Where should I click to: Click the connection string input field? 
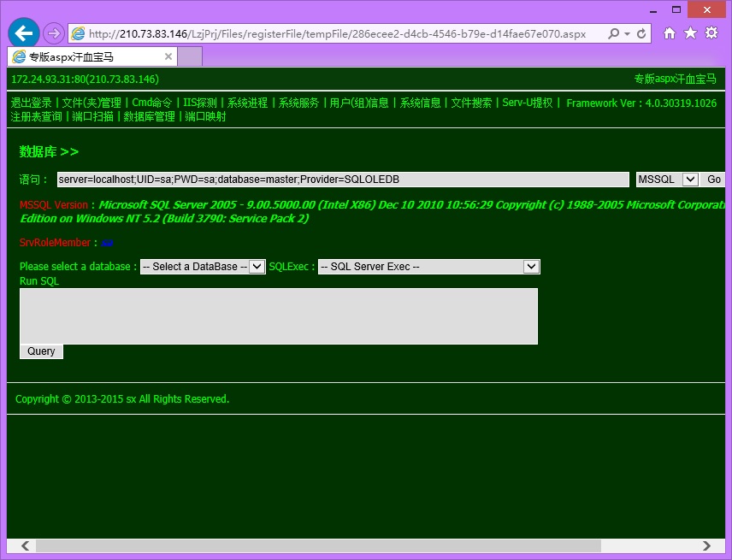343,180
